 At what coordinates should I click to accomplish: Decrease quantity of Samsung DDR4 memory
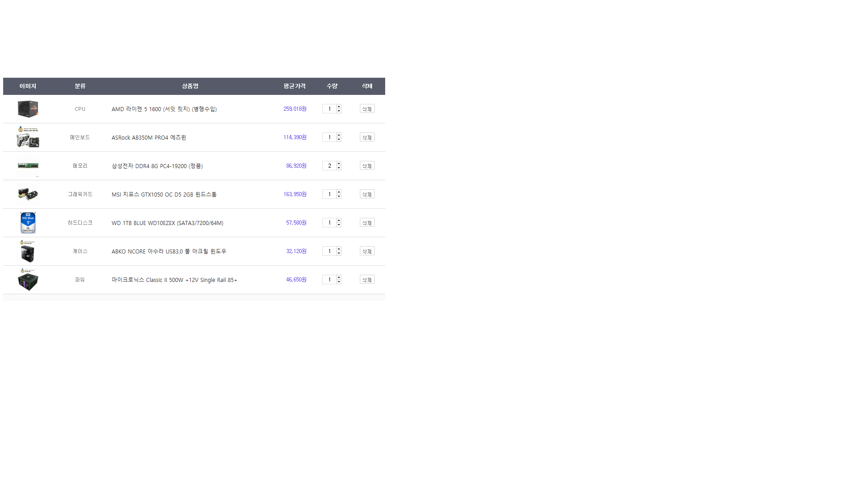coord(339,168)
